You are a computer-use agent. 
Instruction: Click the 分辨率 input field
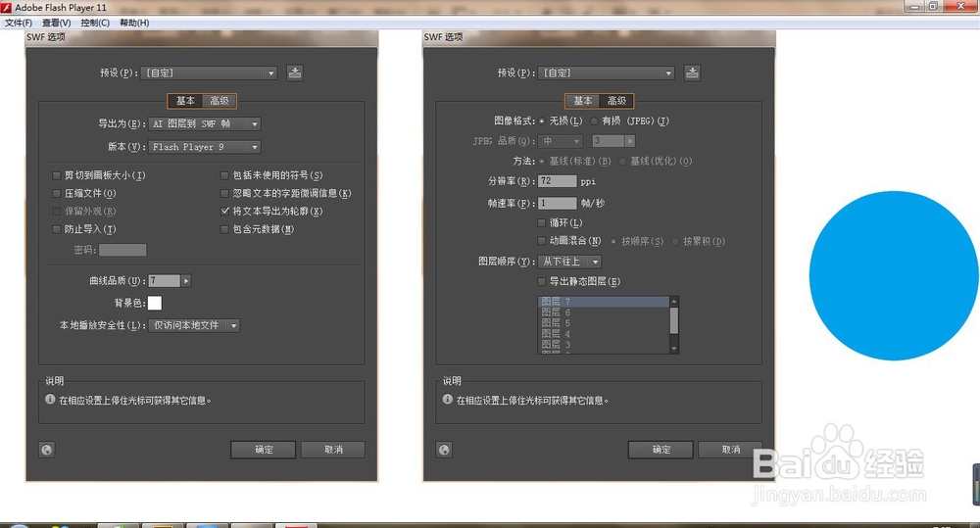557,181
